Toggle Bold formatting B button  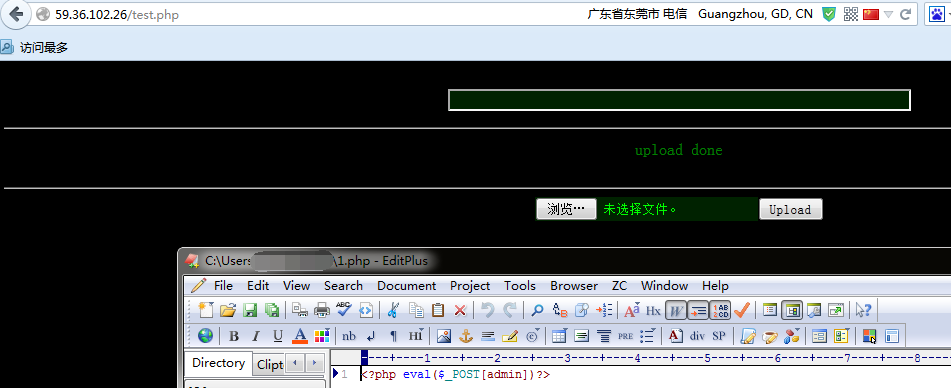click(234, 336)
